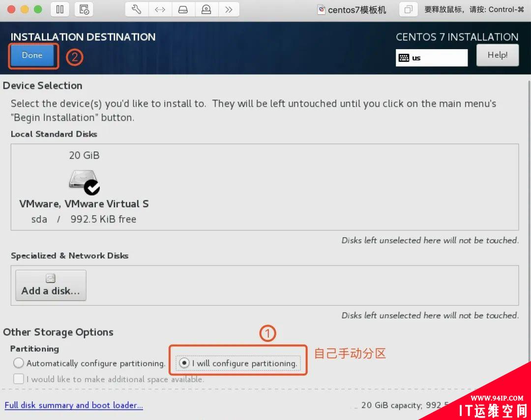The width and height of the screenshot is (531, 420).
Task: Click the VM snapshot toolbar icon
Action: pyautogui.click(x=84, y=9)
